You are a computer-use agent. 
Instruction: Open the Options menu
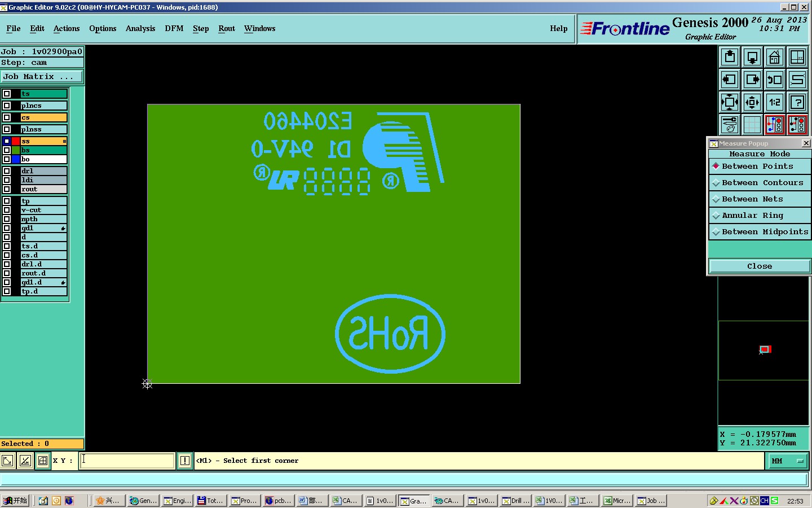point(103,29)
